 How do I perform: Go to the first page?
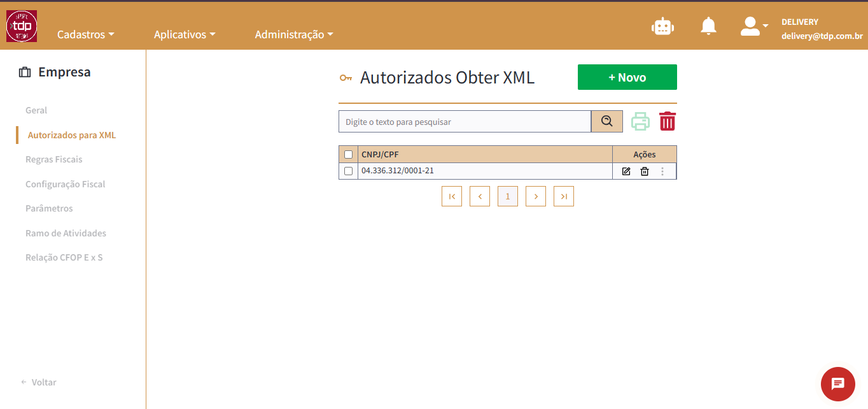click(x=452, y=196)
